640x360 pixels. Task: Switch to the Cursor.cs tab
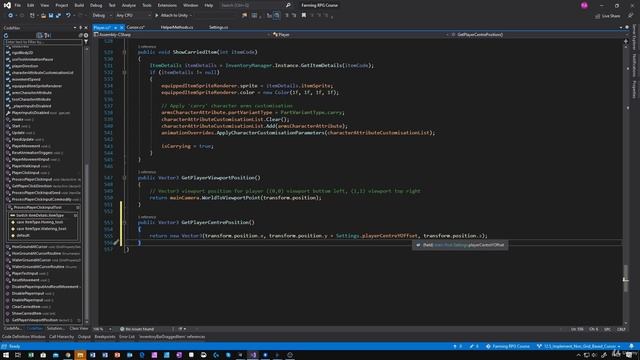[x=136, y=27]
